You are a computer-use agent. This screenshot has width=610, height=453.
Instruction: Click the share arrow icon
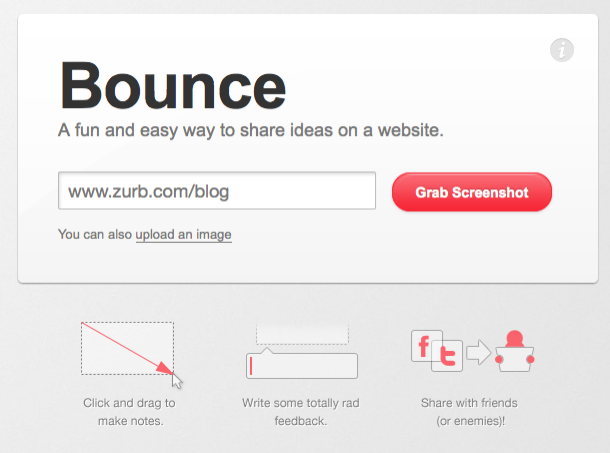click(479, 353)
